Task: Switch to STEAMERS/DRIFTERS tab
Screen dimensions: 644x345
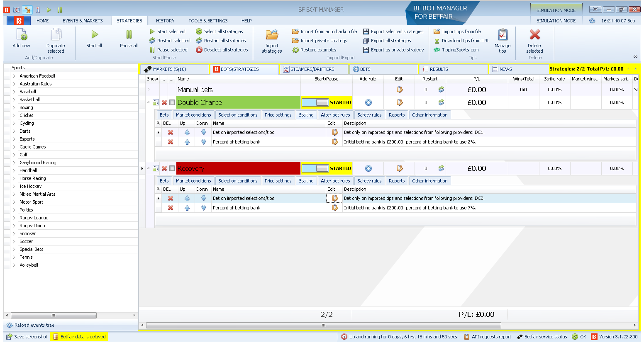Action: pos(314,69)
